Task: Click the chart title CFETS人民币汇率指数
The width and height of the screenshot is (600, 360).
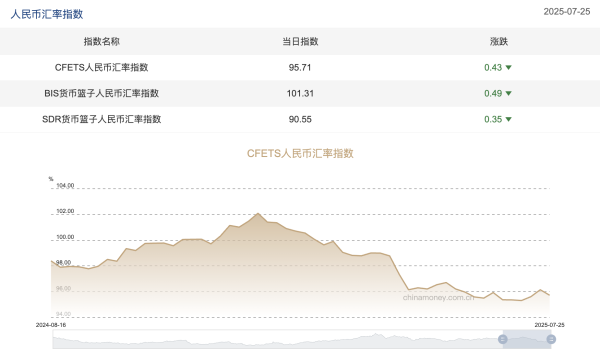Action: click(x=300, y=153)
